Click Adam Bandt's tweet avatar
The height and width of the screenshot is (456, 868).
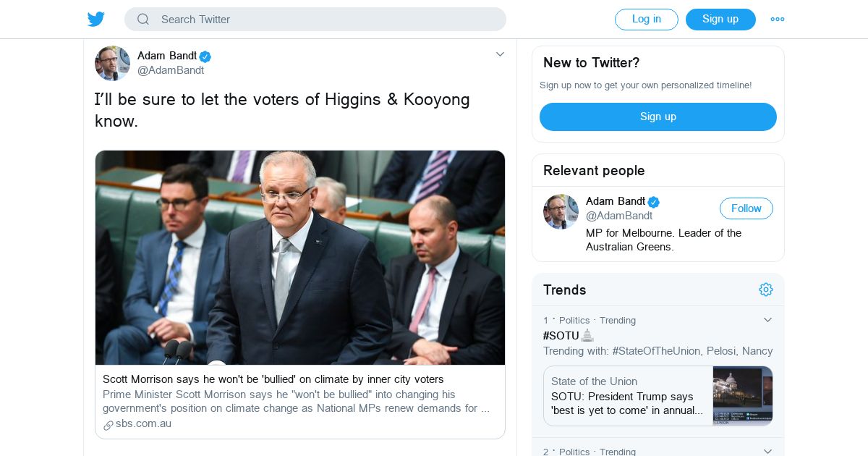(x=112, y=63)
